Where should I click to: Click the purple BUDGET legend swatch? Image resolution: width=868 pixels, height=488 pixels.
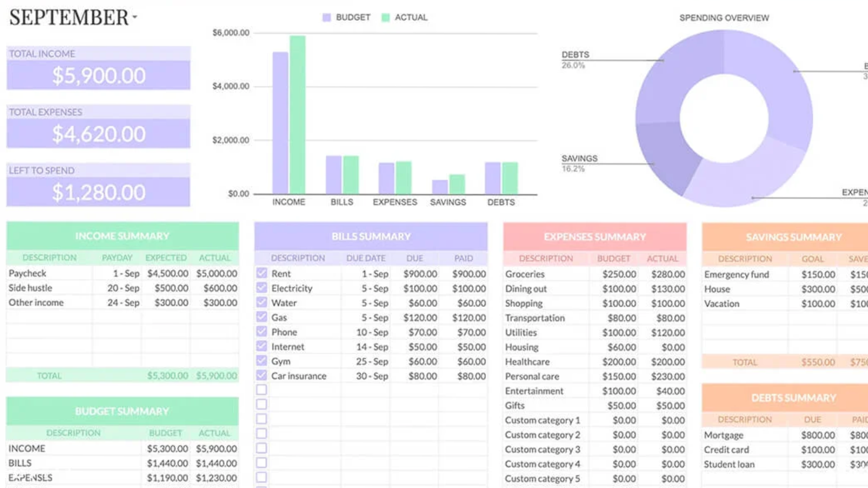(x=326, y=18)
